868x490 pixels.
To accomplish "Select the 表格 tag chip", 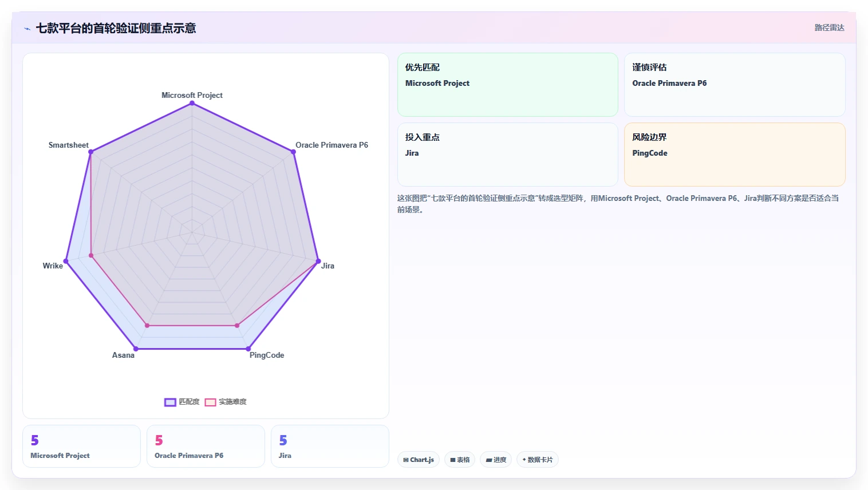I will point(460,460).
